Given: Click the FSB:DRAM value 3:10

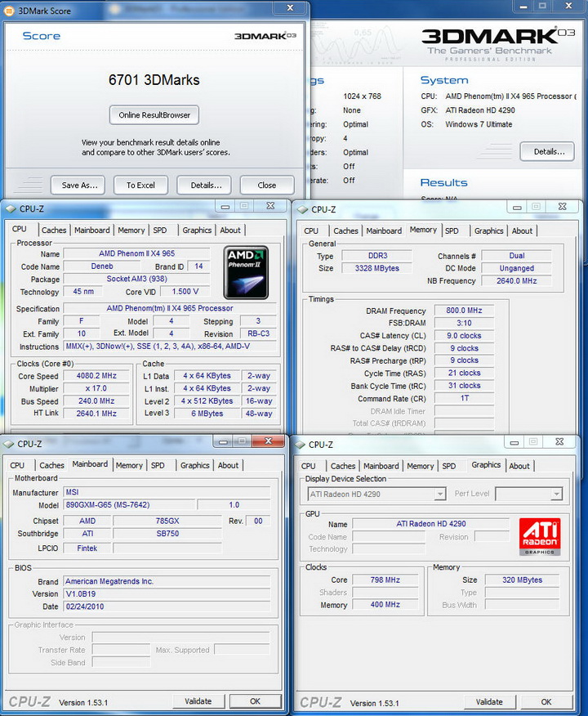Looking at the screenshot, I should [x=464, y=323].
